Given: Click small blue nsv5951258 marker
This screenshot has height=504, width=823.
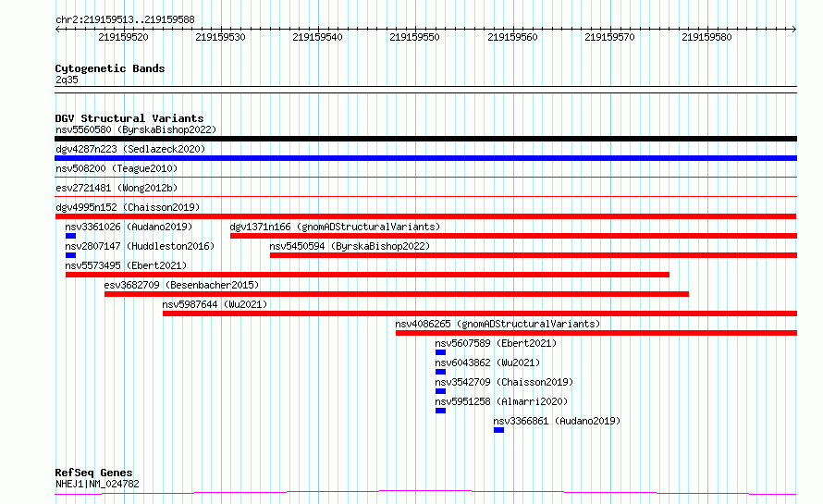Looking at the screenshot, I should click(440, 411).
